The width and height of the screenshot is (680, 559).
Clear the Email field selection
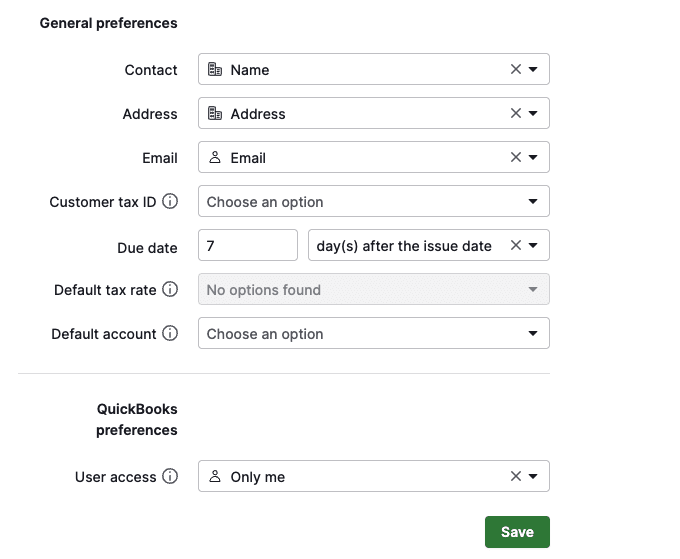point(516,157)
